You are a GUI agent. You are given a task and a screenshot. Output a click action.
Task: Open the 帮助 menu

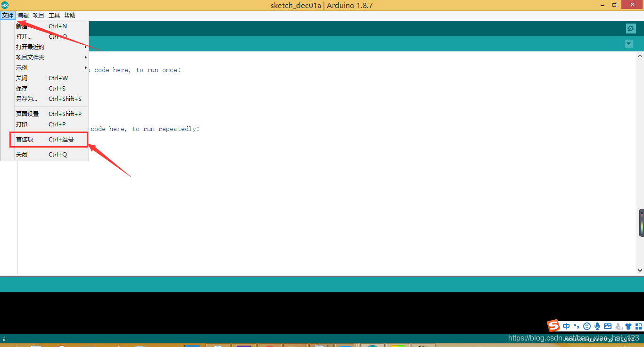[70, 16]
